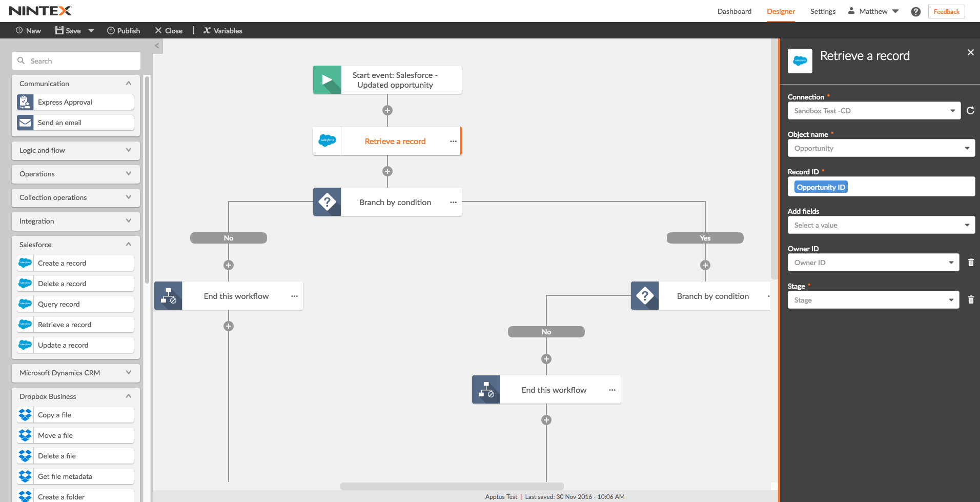Viewport: 980px width, 502px height.
Task: Click the Record ID input field
Action: click(881, 187)
